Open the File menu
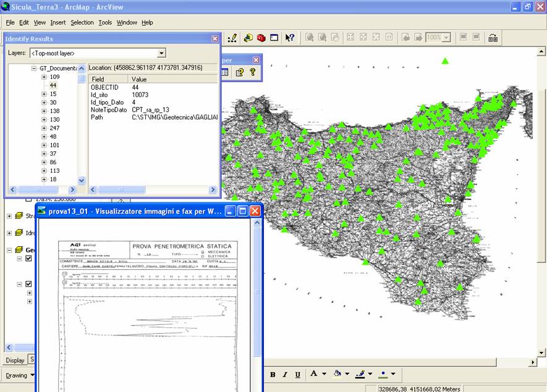Viewport: 547px width, 392px height. [x=10, y=22]
